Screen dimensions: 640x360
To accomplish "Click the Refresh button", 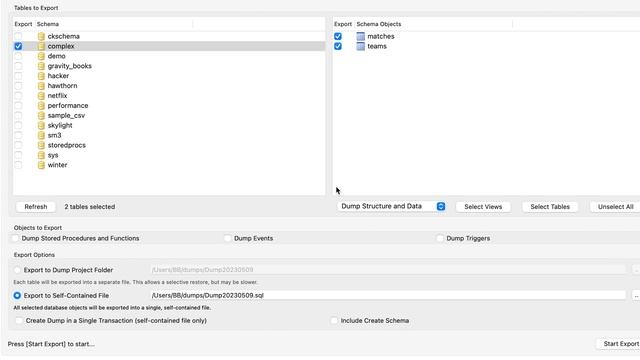I will point(36,207).
